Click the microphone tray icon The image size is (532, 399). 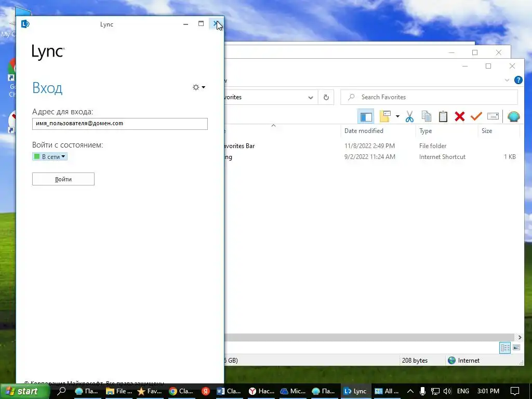[422, 391]
